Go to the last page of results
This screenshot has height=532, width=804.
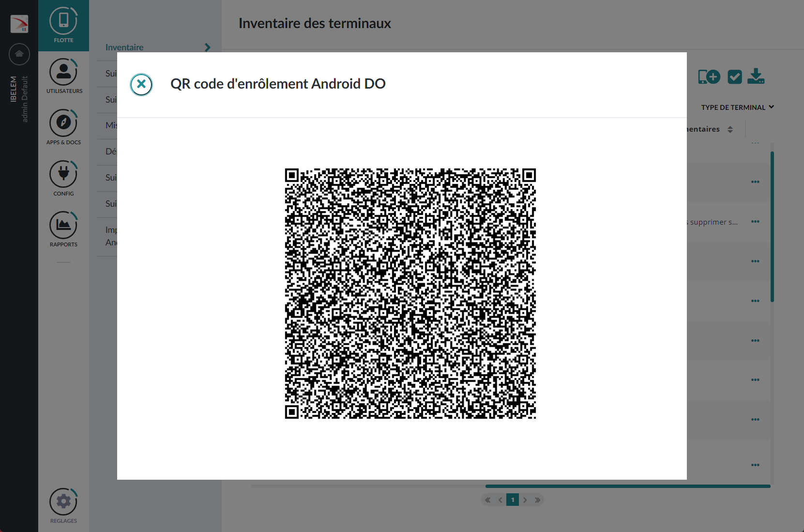(537, 500)
